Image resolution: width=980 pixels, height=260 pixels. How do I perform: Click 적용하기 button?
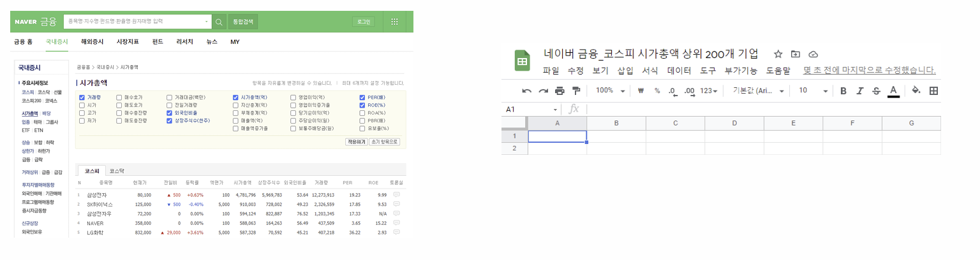pos(356,141)
